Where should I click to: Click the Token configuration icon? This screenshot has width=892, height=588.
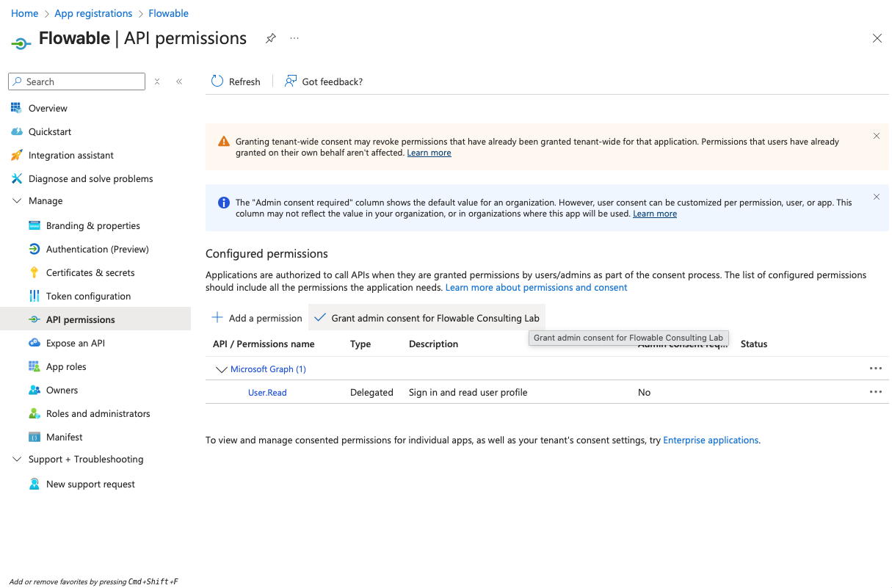coord(34,296)
